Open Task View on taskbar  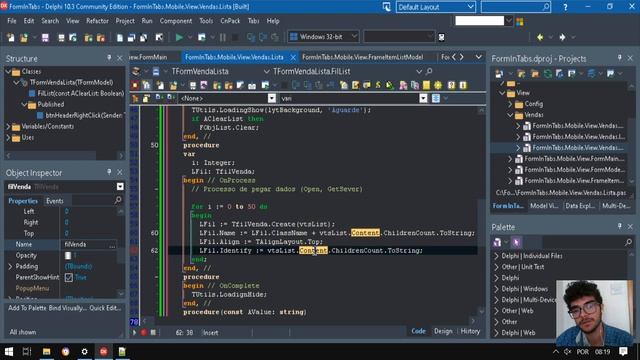27,351
